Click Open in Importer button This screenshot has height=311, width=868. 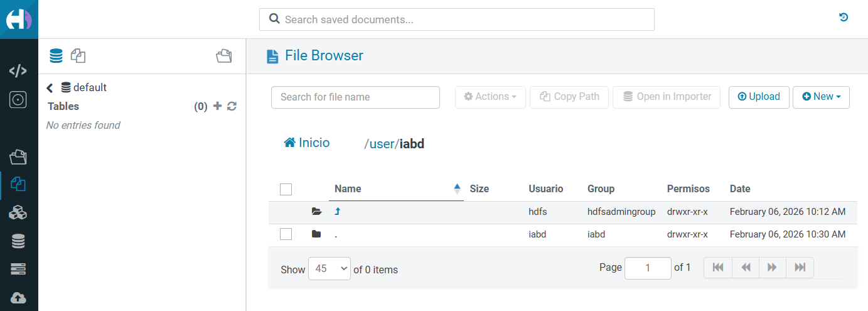pyautogui.click(x=667, y=97)
